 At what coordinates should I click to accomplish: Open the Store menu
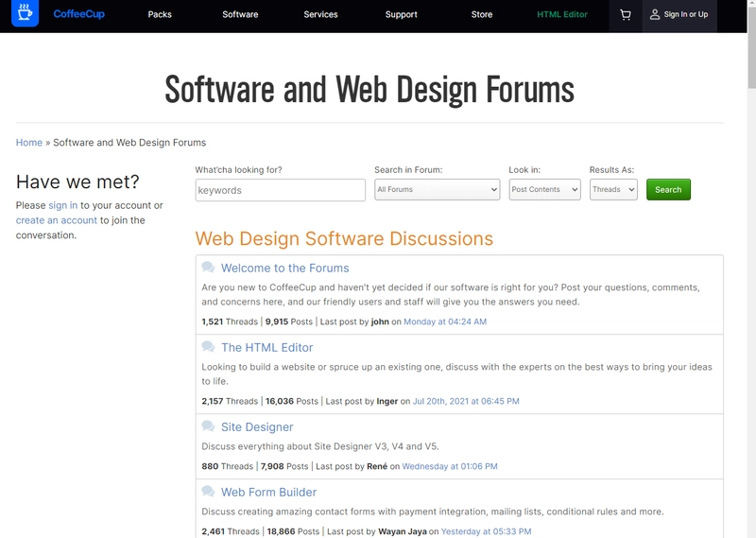click(x=482, y=14)
